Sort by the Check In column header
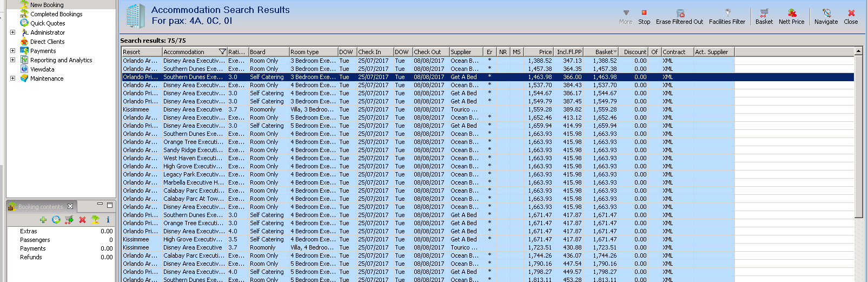Screen dimensions: 868x282 [375, 52]
